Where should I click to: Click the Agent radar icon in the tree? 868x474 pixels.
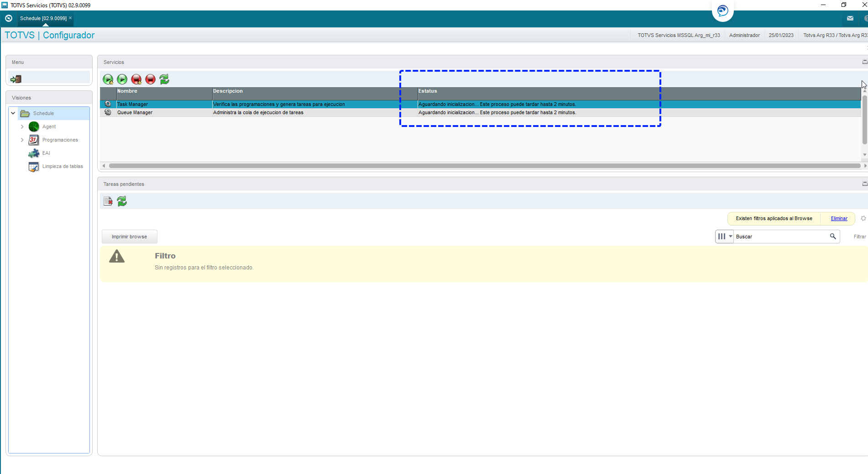click(34, 126)
